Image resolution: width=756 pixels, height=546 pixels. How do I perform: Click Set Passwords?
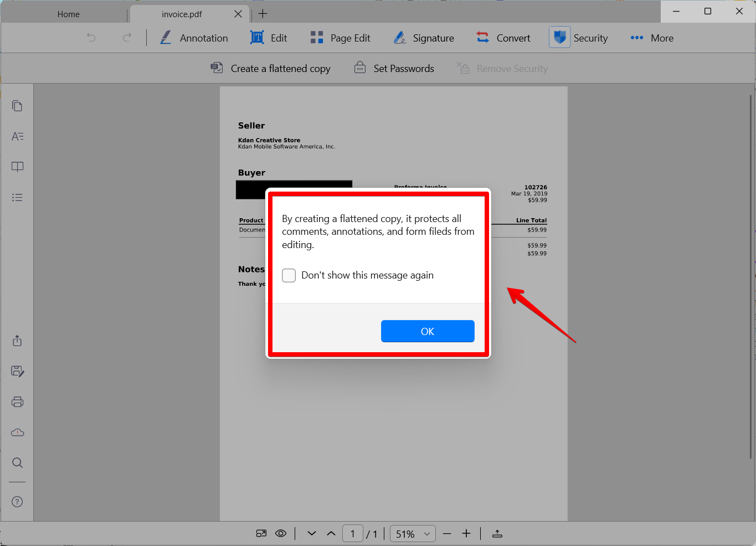tap(394, 68)
